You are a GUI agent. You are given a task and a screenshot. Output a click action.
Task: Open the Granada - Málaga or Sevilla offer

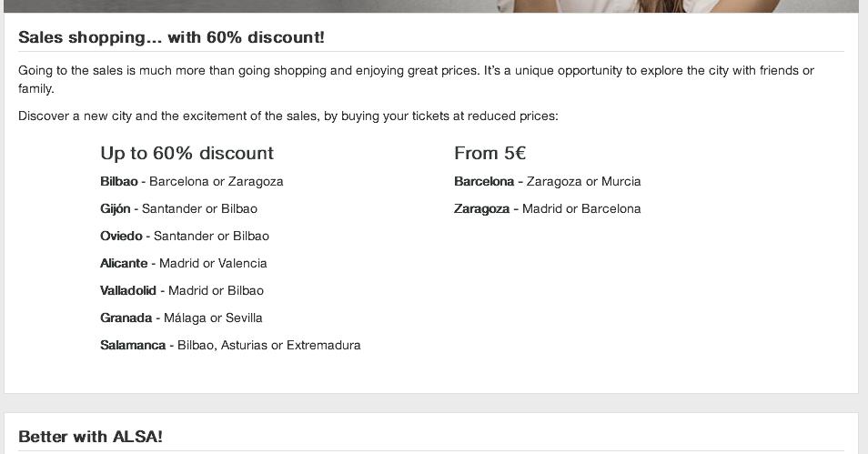(x=181, y=318)
